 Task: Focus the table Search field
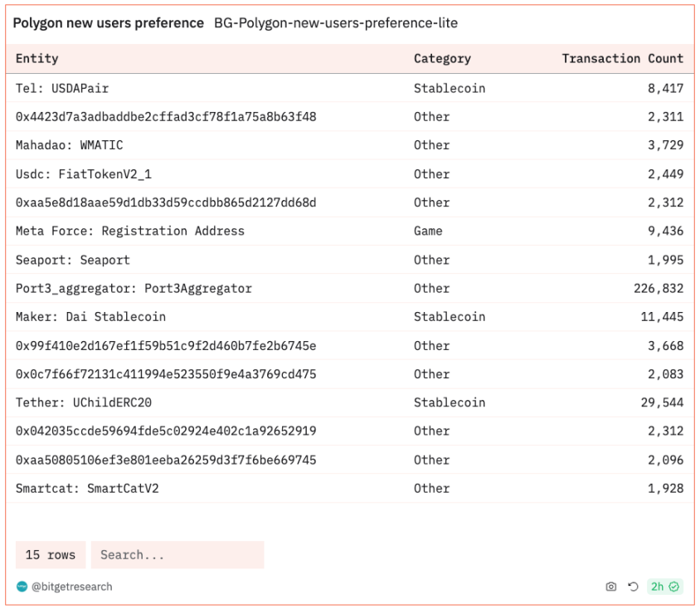177,555
